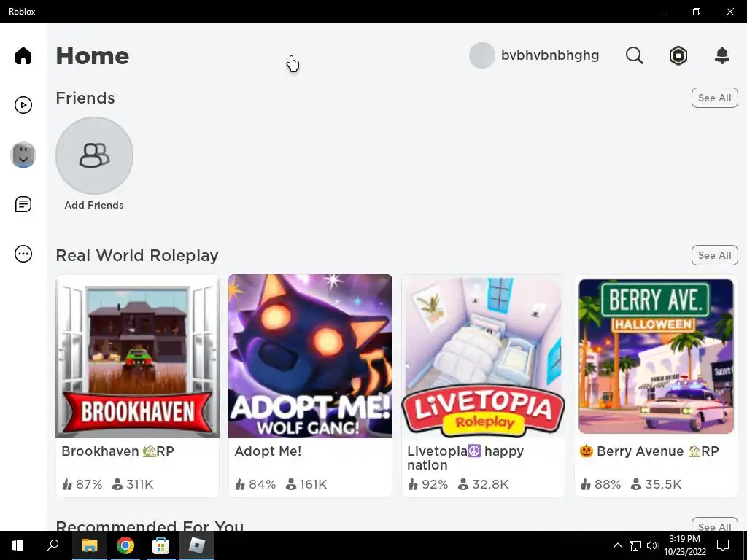Viewport: 747px width, 560px height.
Task: Click the 87% rating under Brookhaven
Action: tap(82, 484)
